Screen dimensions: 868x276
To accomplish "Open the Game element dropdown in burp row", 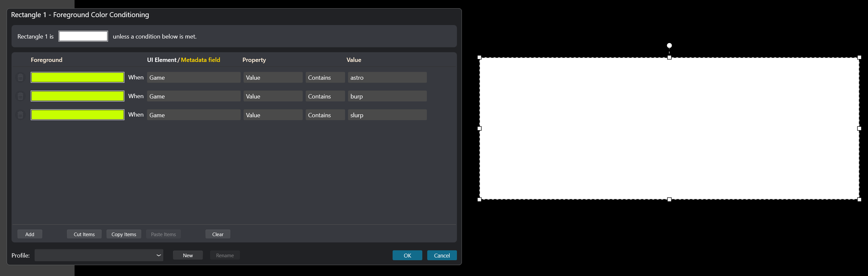I will [x=194, y=96].
